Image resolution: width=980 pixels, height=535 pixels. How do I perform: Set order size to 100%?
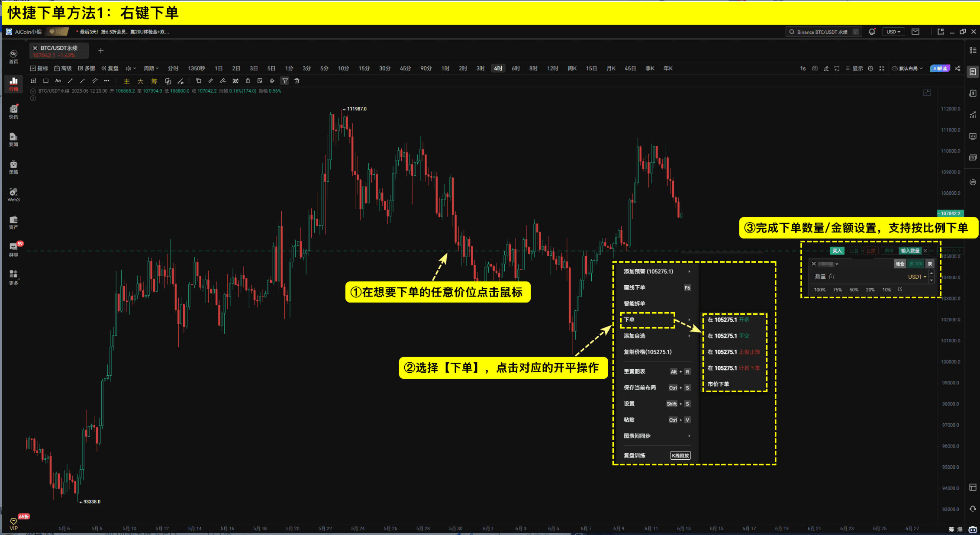819,290
